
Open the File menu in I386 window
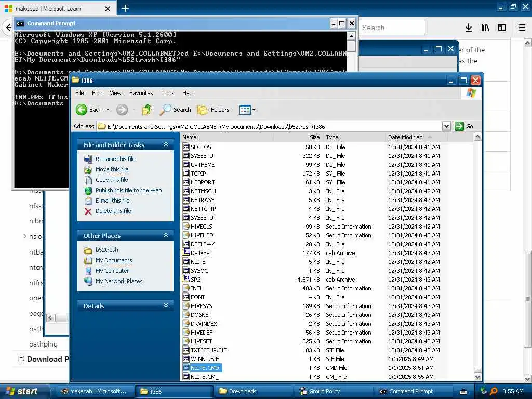79,93
